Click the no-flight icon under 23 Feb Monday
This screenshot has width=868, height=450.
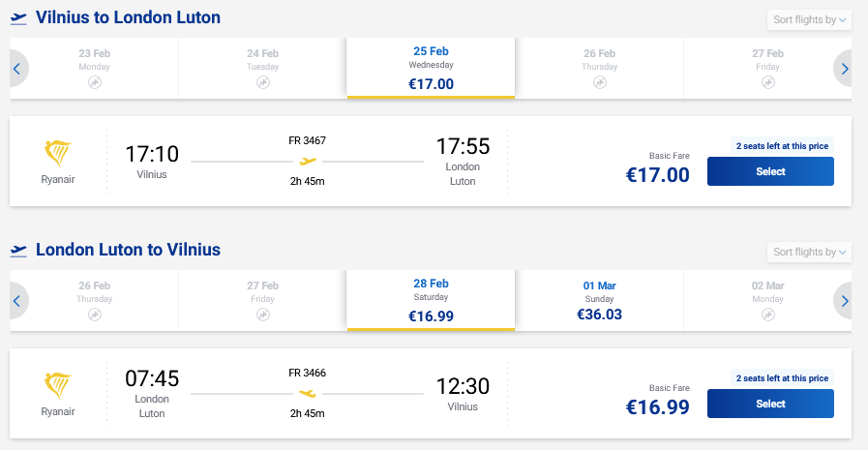tap(95, 83)
